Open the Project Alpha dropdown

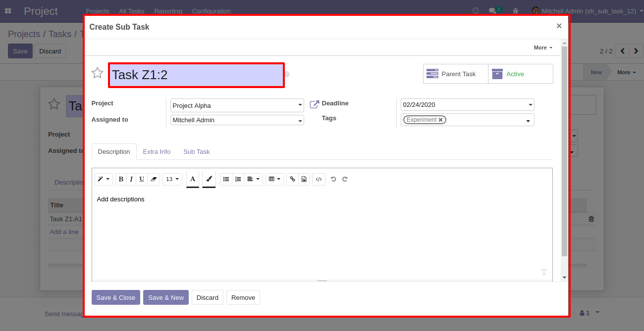coord(237,105)
